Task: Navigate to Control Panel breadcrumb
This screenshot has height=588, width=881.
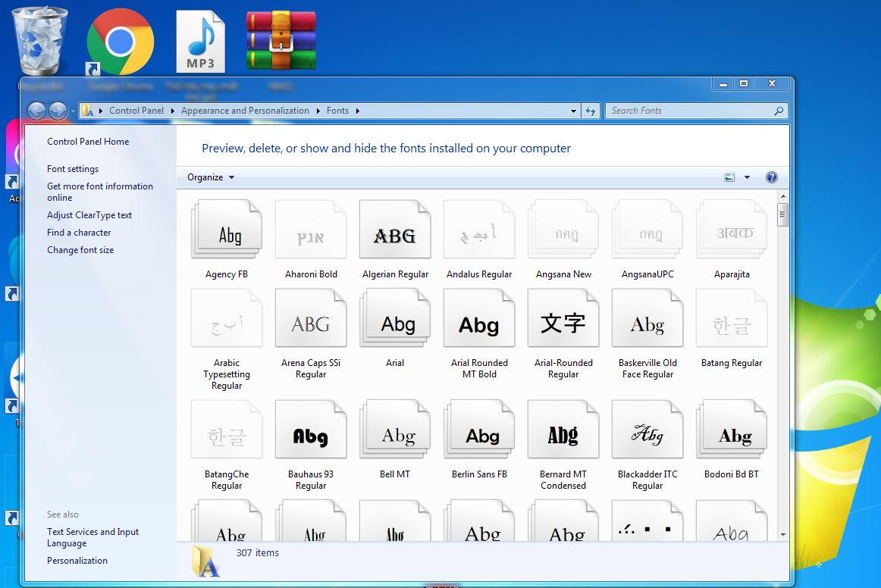Action: [136, 111]
